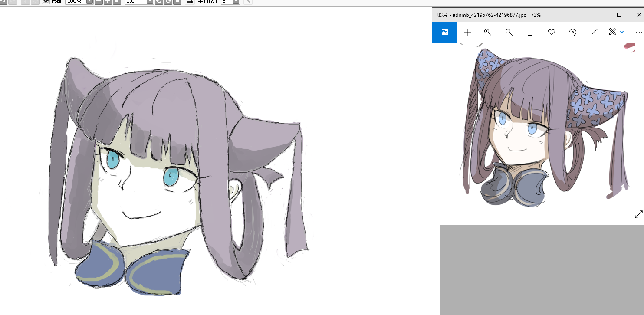Screen dimensions: 644x315
Task: Enter fullscreen using the diagonal arrows icon
Action: pyautogui.click(x=638, y=214)
